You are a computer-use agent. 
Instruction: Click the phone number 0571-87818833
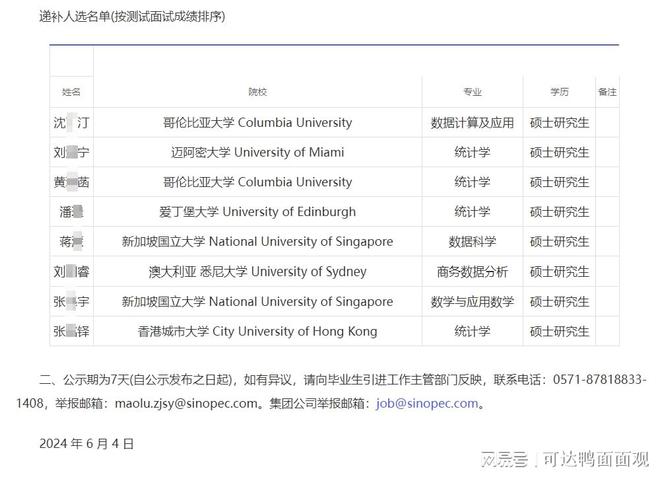pyautogui.click(x=597, y=379)
